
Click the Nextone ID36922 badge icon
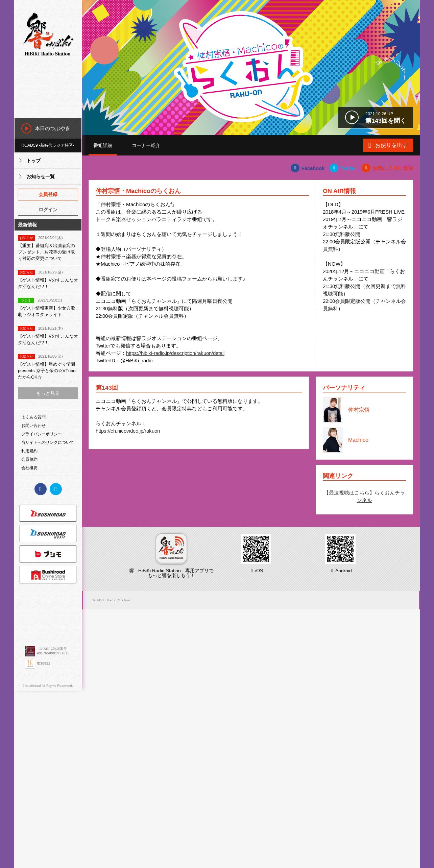point(30,663)
